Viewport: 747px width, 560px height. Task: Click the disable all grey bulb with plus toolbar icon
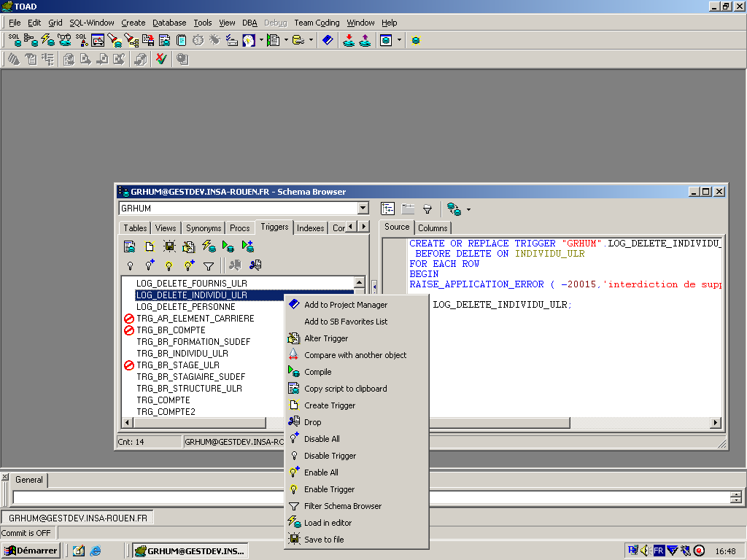[150, 265]
